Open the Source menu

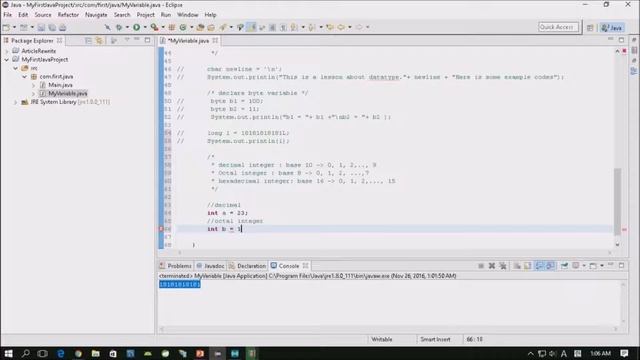43,15
